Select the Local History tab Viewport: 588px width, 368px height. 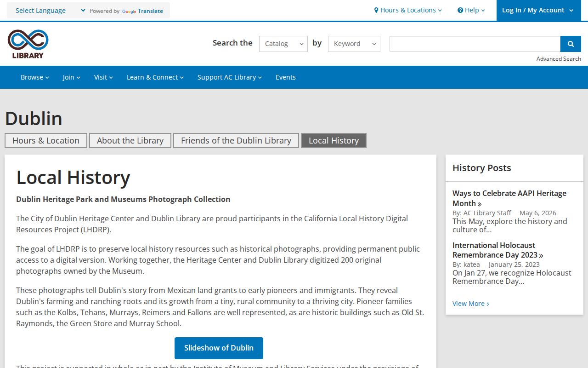pos(334,141)
